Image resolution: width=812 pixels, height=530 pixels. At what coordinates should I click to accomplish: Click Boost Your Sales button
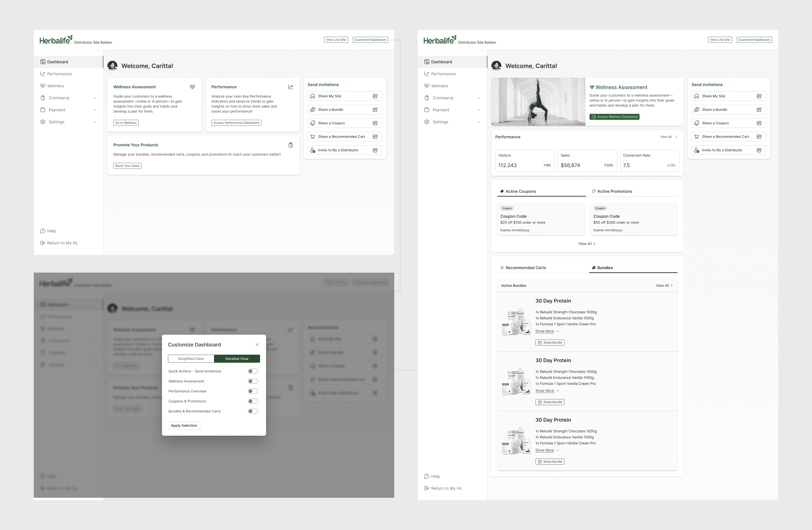127,166
